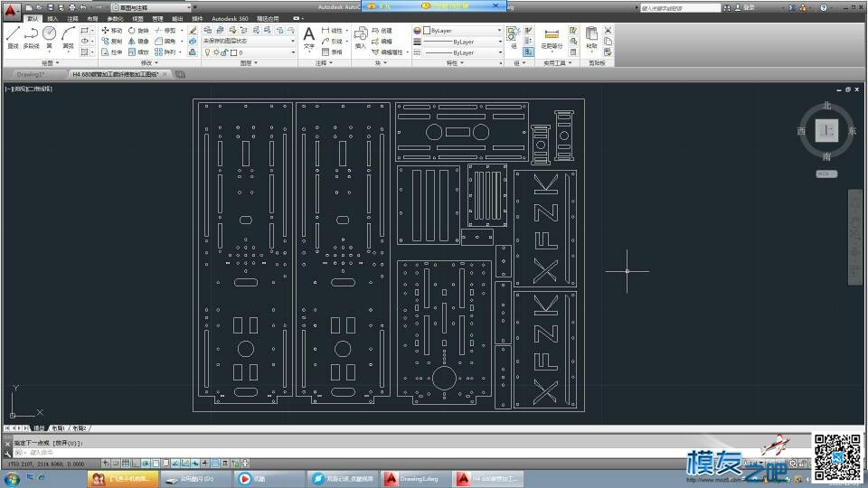Switch to the View (视图) ribbon tab
This screenshot has height=488, width=868.
(x=137, y=19)
